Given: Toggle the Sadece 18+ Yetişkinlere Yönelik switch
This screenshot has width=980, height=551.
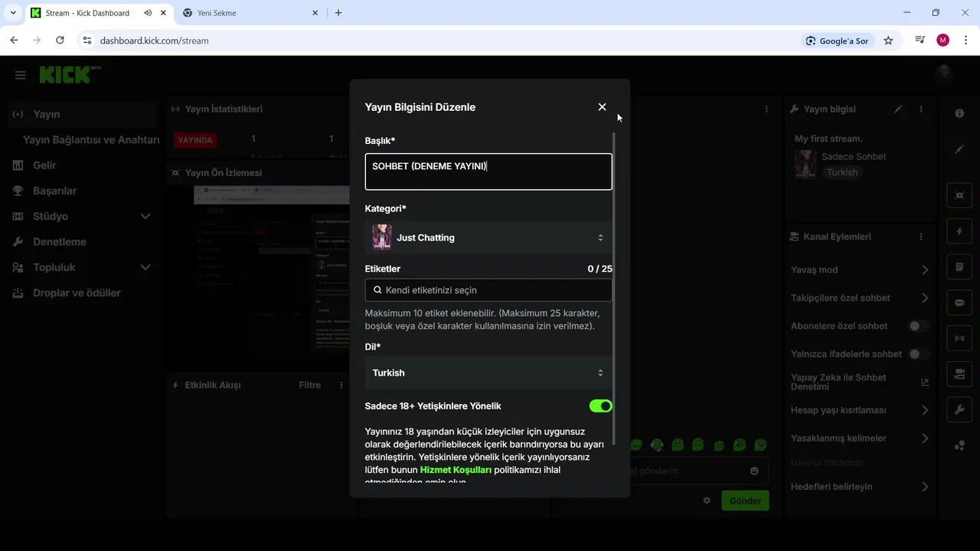Looking at the screenshot, I should 600,406.
